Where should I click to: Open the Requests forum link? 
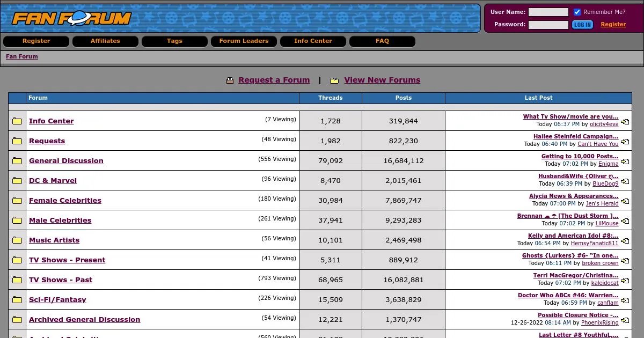pos(47,141)
